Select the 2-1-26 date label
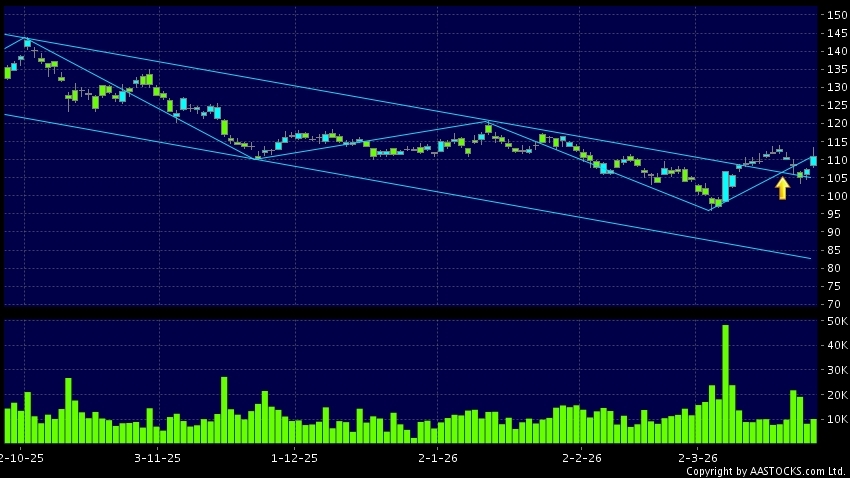Viewport: 850px width, 478px height. [438, 458]
